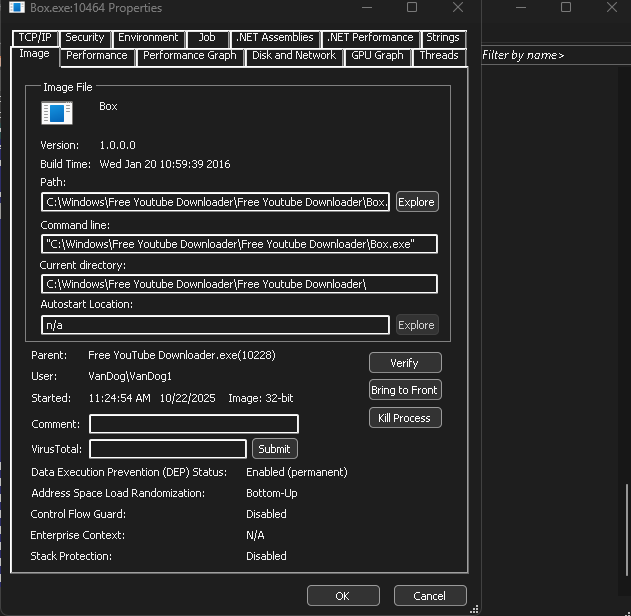Viewport: 631px width, 616px height.
Task: Click the Autostart Location field
Action: (215, 325)
